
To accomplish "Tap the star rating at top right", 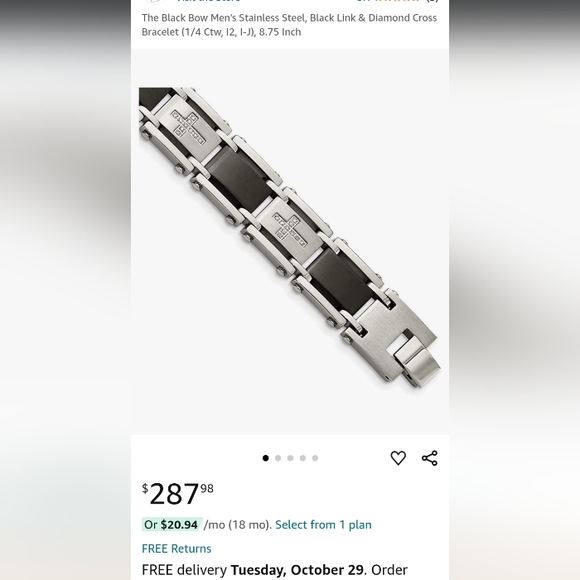I will pos(397,1).
